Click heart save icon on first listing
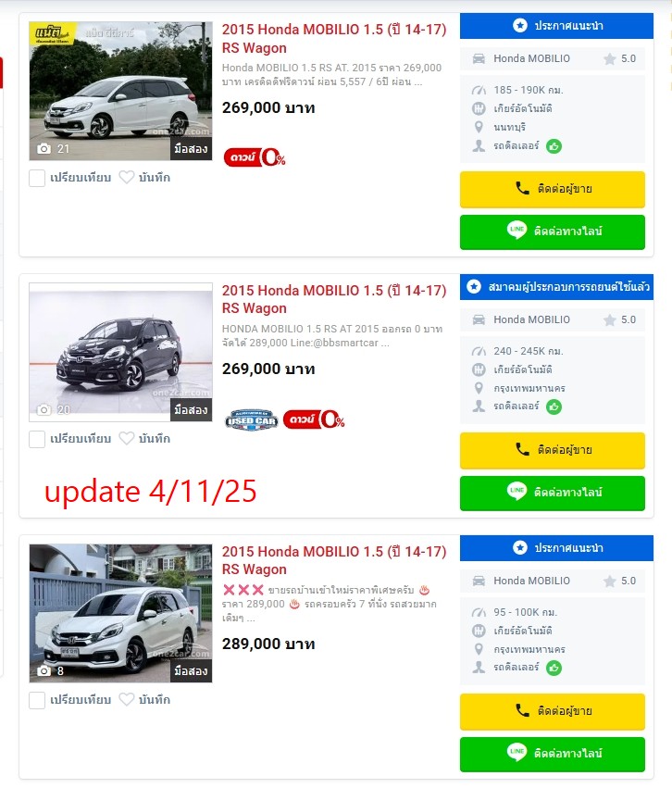 point(127,178)
